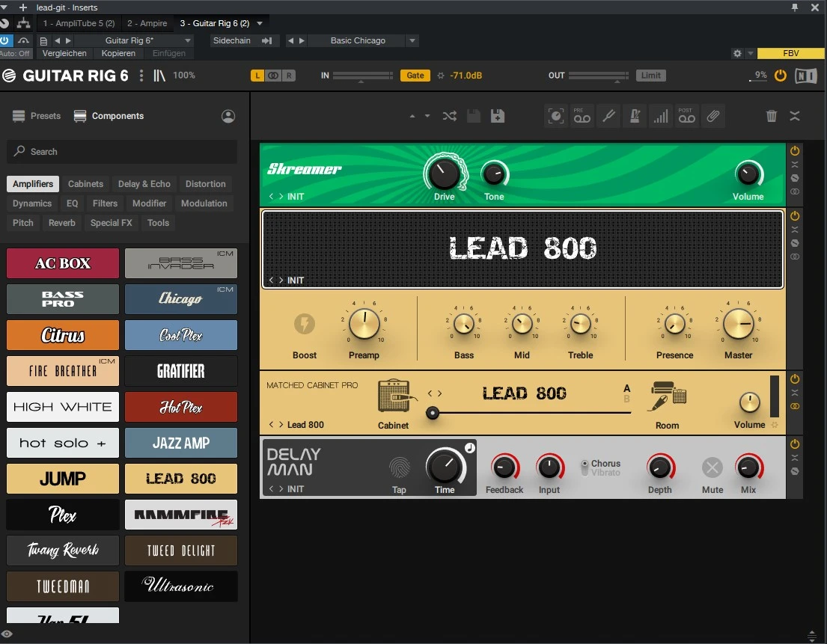Bypass the Skreamer module with its power button
Screen dimensions: 827x644
point(795,151)
